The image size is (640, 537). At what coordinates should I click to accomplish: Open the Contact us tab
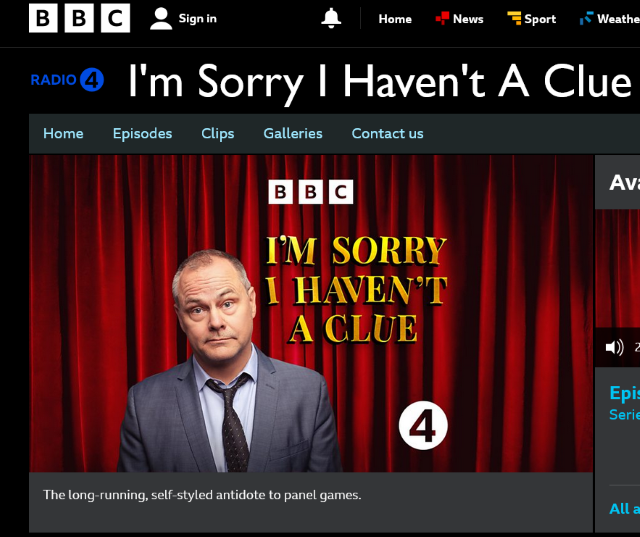click(388, 133)
